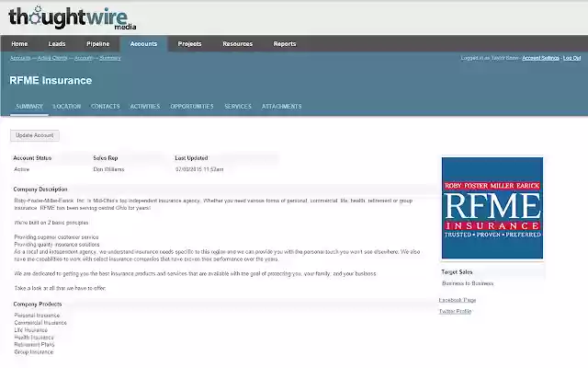Open Account Settings link

pyautogui.click(x=541, y=58)
